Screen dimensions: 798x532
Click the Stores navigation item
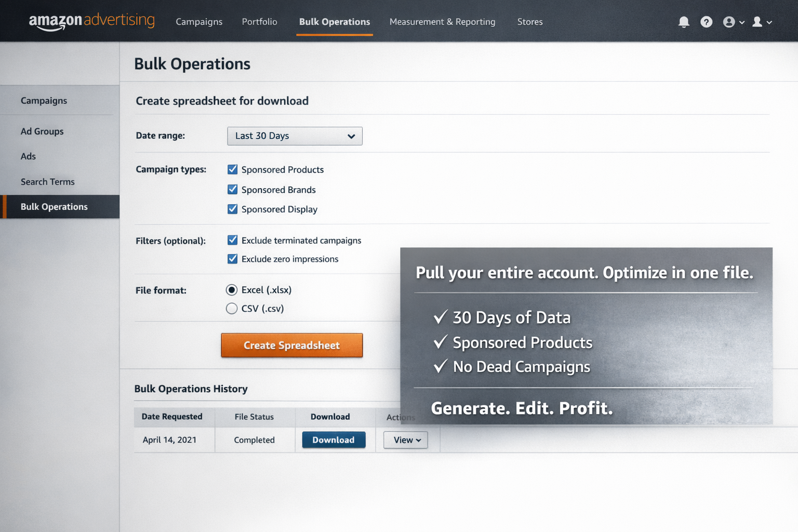click(530, 21)
